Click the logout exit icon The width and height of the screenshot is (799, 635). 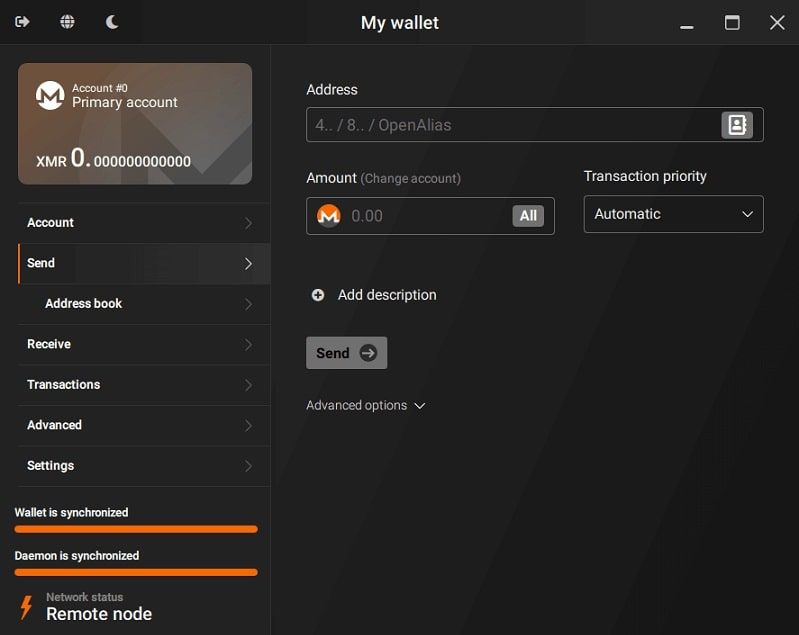point(22,22)
